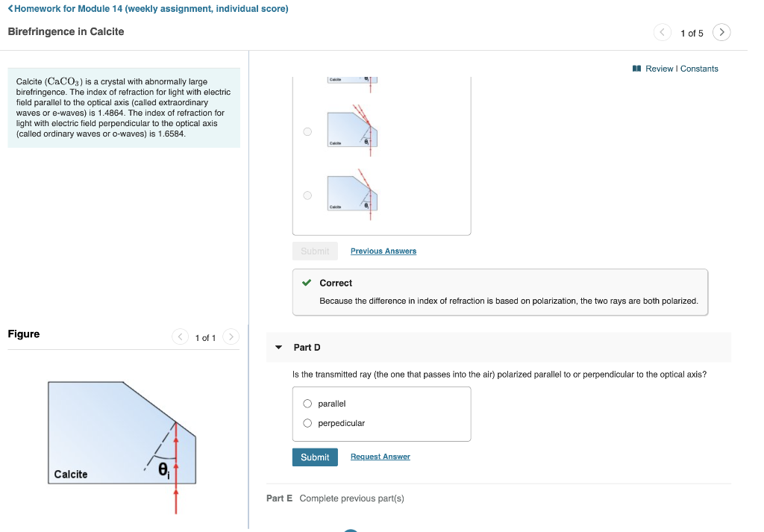Click the green Correct checkmark icon
Image resolution: width=764 pixels, height=532 pixels.
307,283
